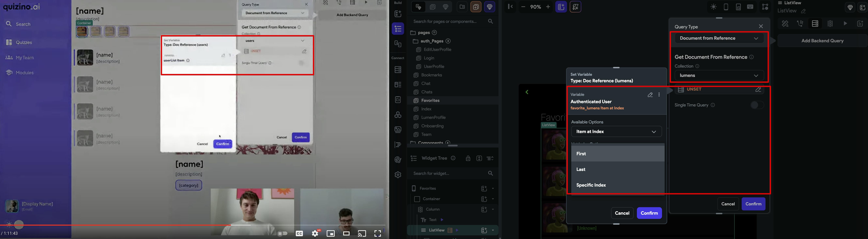Open the custom functions icon in left sidebar
This screenshot has width=868, height=239.
pos(398,145)
